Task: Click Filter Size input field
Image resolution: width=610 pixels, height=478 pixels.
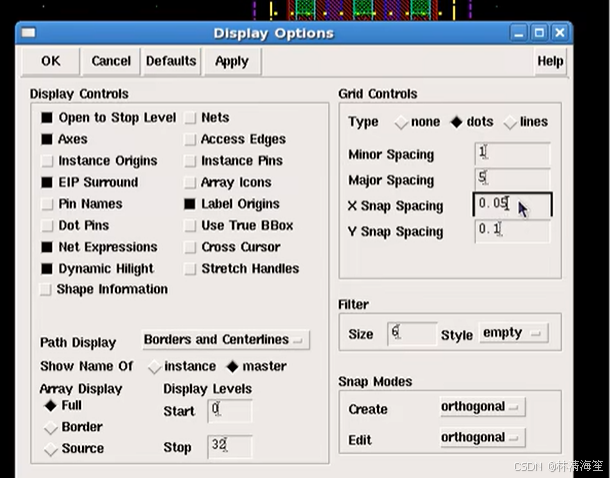Action: [x=412, y=333]
